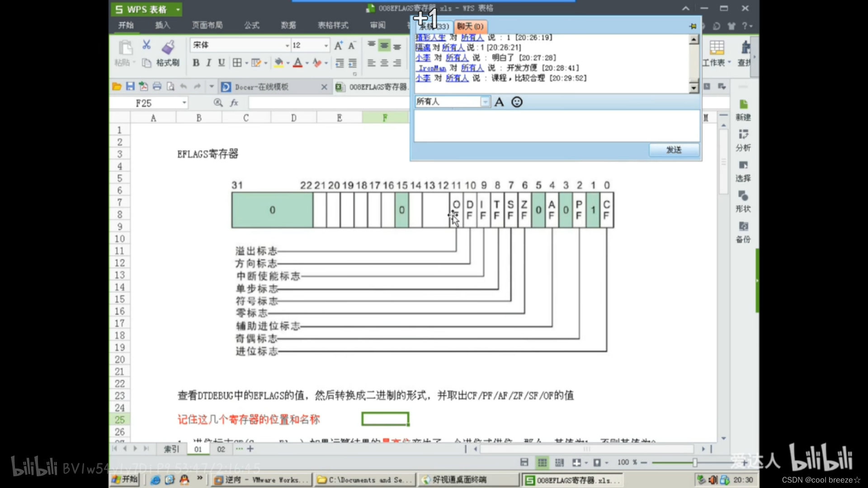
Task: Switch to the 聊天 (0) chat tab
Action: [x=470, y=26]
